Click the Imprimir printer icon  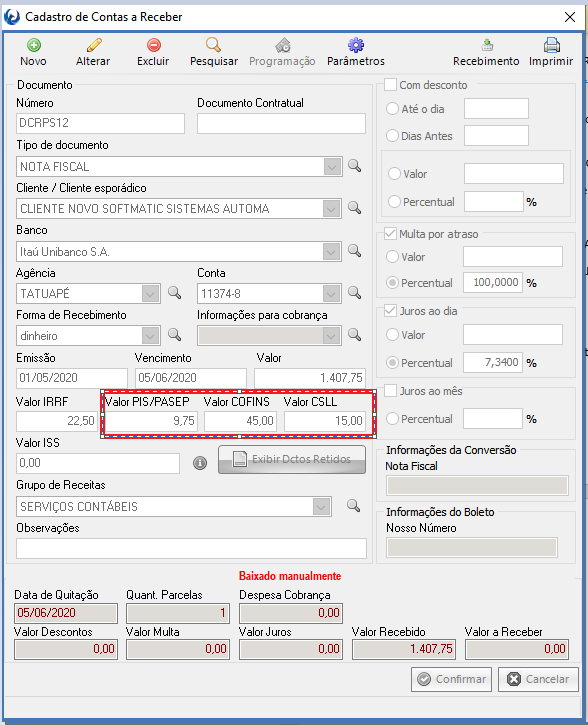(x=551, y=45)
